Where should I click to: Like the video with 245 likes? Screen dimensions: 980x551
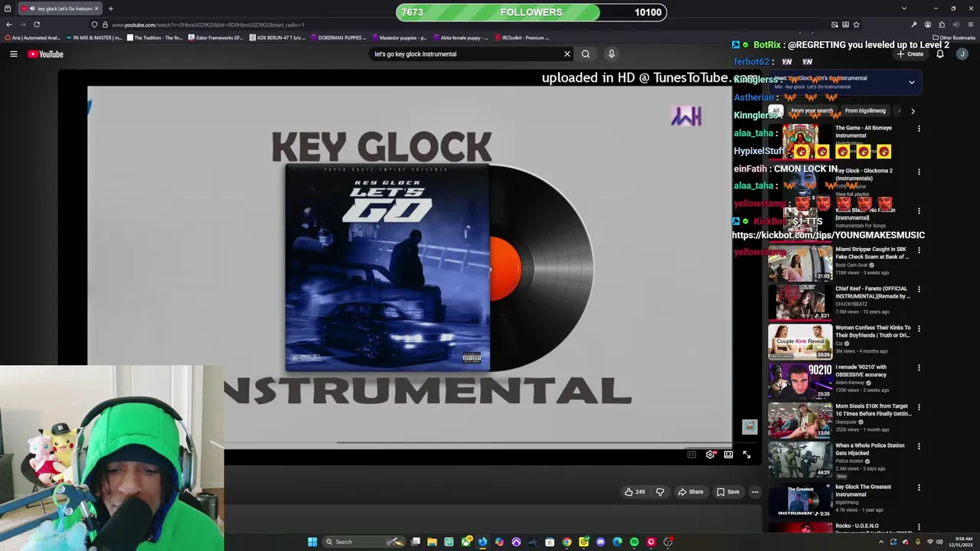point(635,491)
